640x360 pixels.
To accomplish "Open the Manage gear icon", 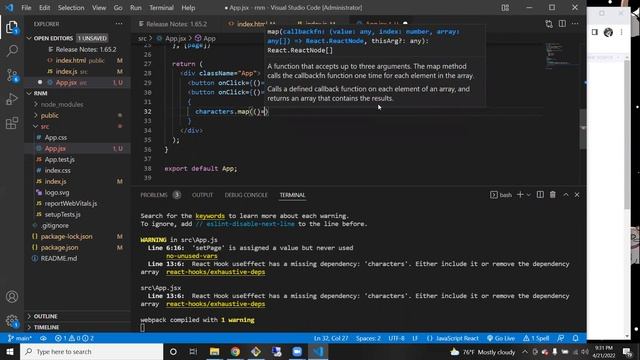I will pyautogui.click(x=12, y=321).
